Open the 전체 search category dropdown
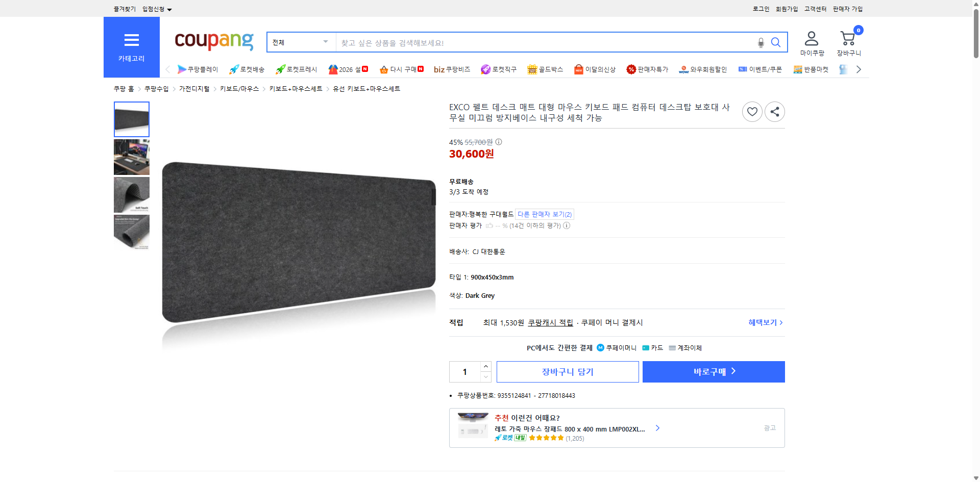This screenshot has width=980, height=482. coord(300,42)
